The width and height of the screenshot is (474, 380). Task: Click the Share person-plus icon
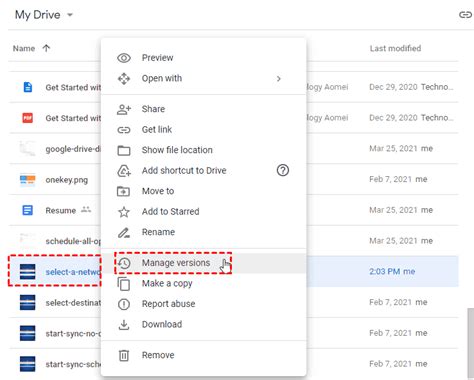coord(124,109)
